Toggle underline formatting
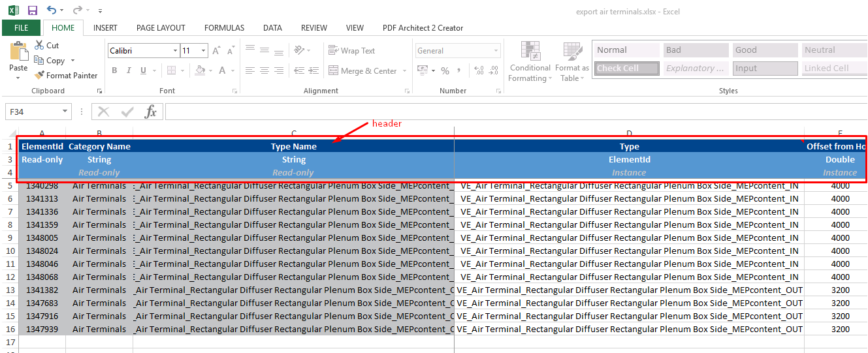868x353 pixels. tap(143, 70)
